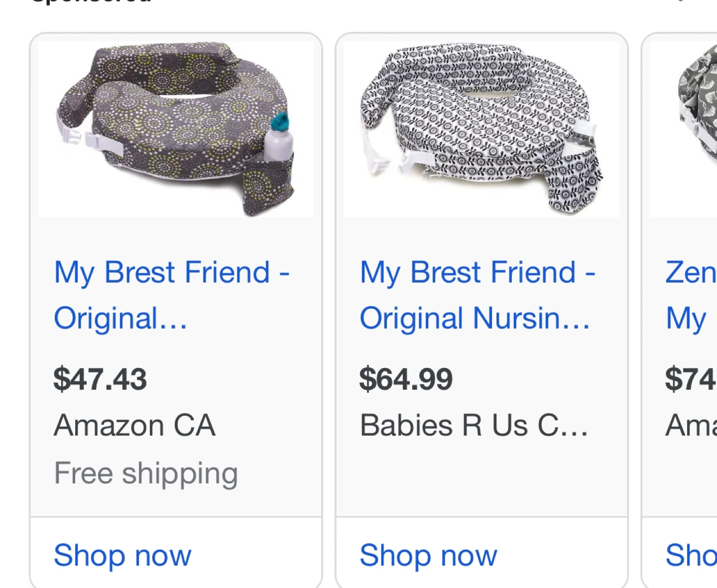Image resolution: width=717 pixels, height=588 pixels.
Task: Click the $64.99 price
Action: [406, 379]
